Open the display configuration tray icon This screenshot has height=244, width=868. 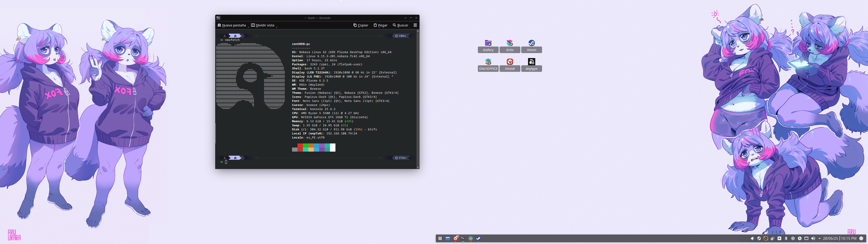tap(806, 238)
